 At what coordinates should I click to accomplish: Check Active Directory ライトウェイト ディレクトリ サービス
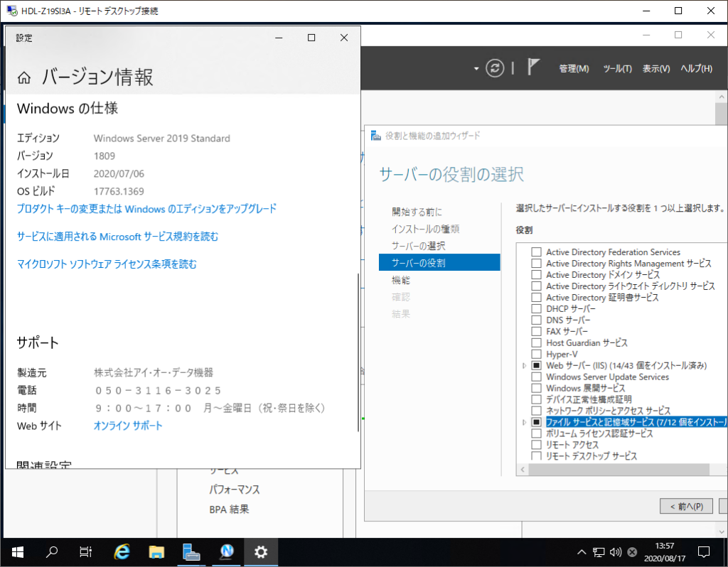[x=536, y=286]
